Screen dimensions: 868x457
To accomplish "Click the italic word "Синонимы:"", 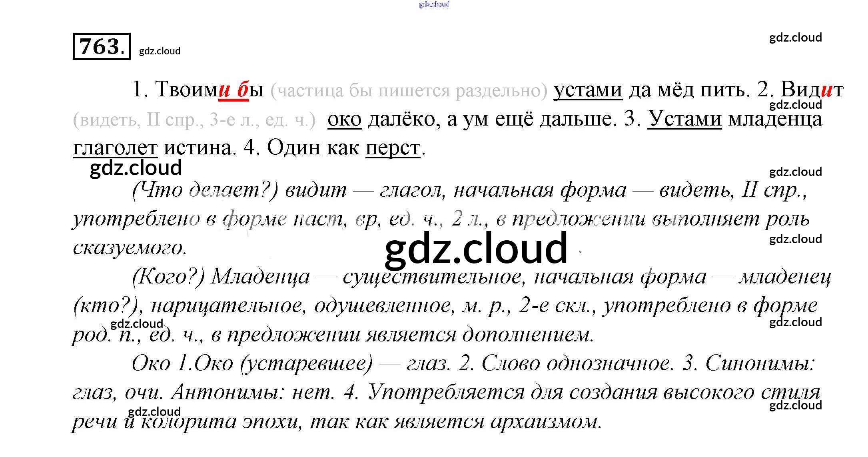I will click(x=760, y=363).
